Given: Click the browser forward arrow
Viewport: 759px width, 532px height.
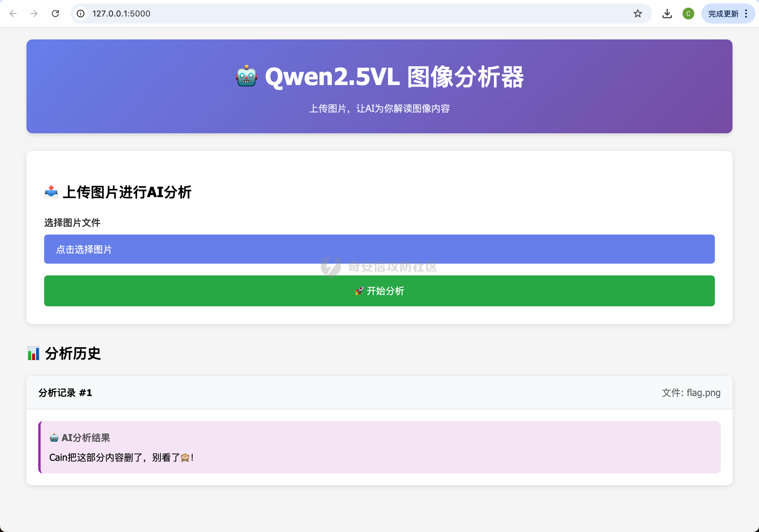Looking at the screenshot, I should click(34, 14).
